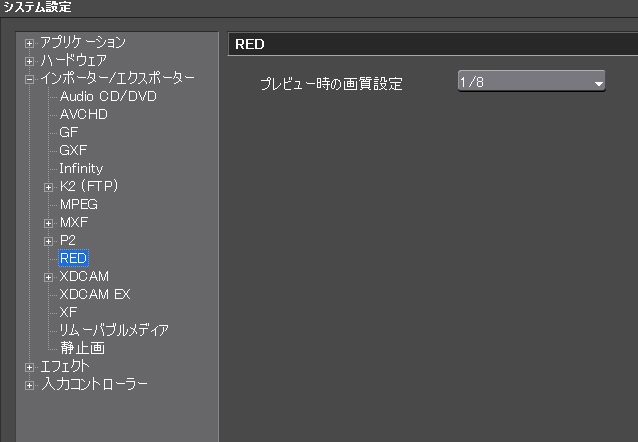The image size is (638, 442).
Task: Open the XF settings item
Action: pos(68,312)
